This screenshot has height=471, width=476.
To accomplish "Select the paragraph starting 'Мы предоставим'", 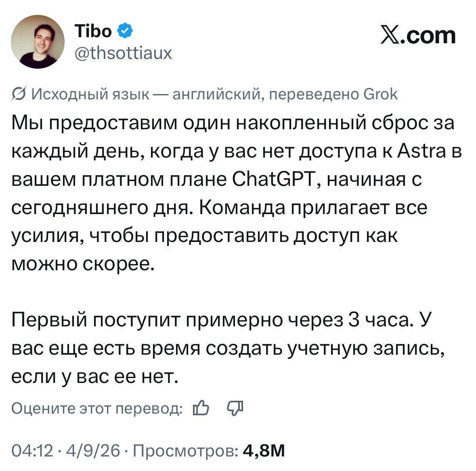I will coord(237,193).
